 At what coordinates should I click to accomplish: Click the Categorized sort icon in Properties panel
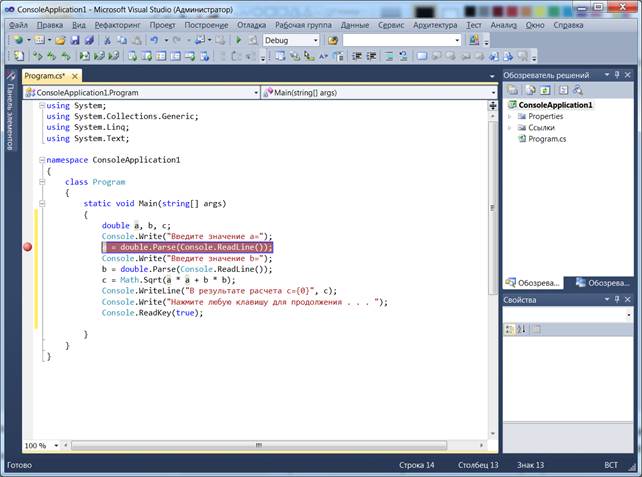[509, 329]
